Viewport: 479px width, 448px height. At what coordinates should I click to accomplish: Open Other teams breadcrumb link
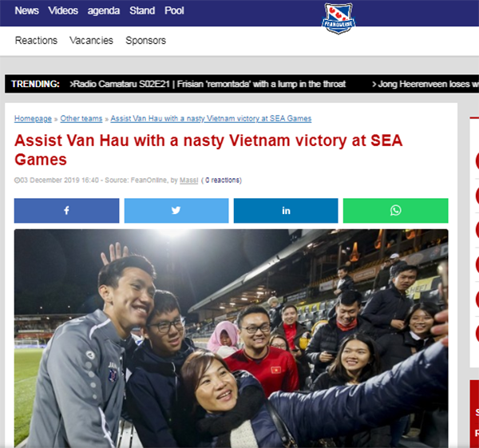(81, 118)
